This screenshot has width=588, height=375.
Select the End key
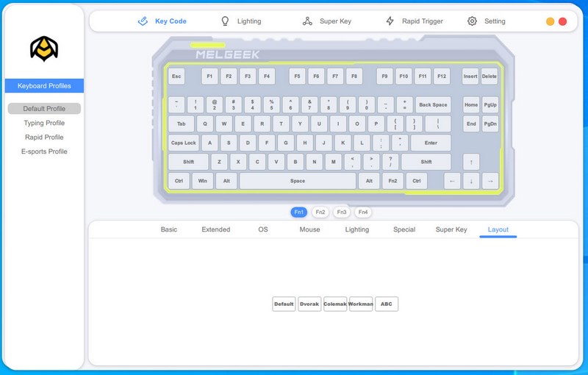coord(471,124)
